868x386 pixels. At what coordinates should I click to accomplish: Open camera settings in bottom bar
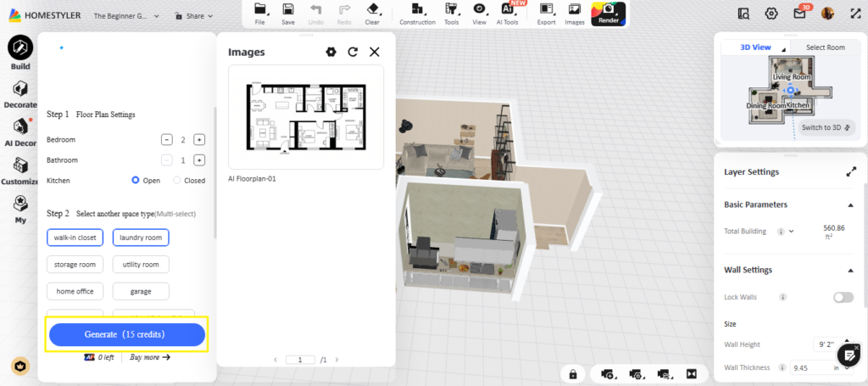tap(636, 375)
